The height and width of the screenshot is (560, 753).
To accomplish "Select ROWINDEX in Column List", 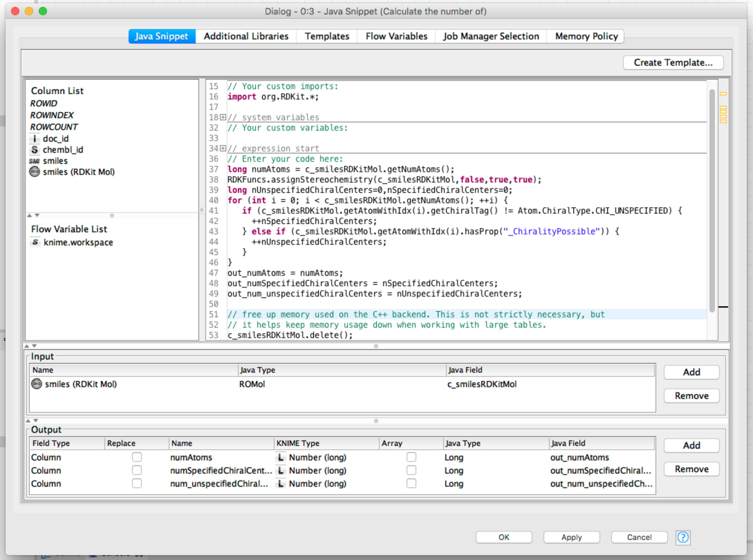I will pyautogui.click(x=52, y=115).
